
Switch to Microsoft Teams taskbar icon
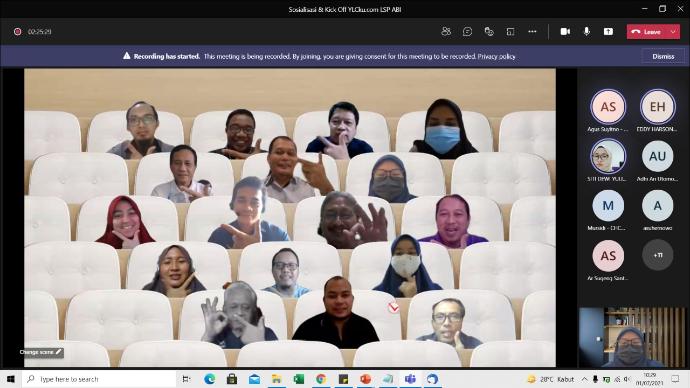pos(410,379)
